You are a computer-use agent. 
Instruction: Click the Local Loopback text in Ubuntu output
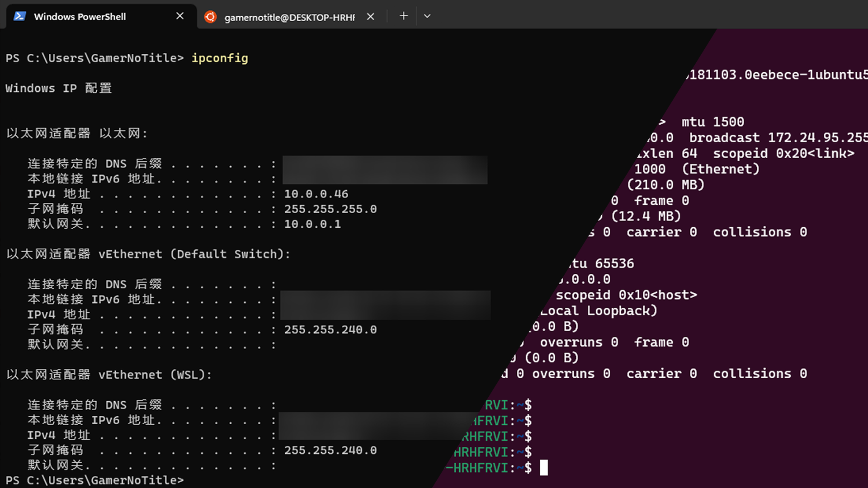[x=599, y=311]
